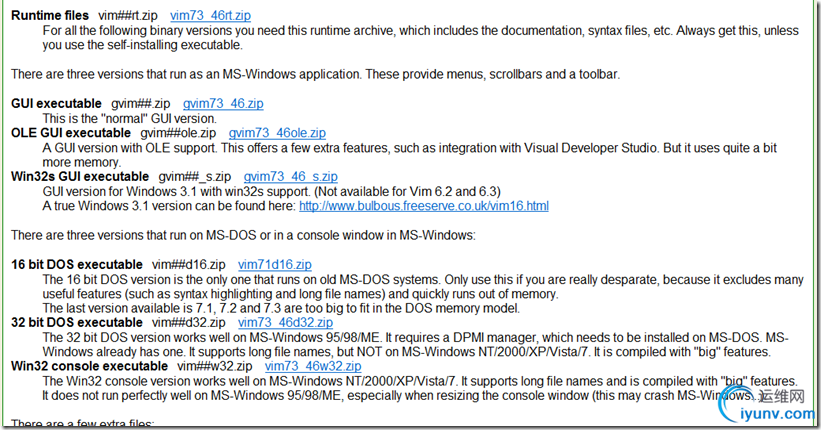This screenshot has height=430, width=821.
Task: Click the 'GUI executable' heading
Action: click(x=57, y=104)
